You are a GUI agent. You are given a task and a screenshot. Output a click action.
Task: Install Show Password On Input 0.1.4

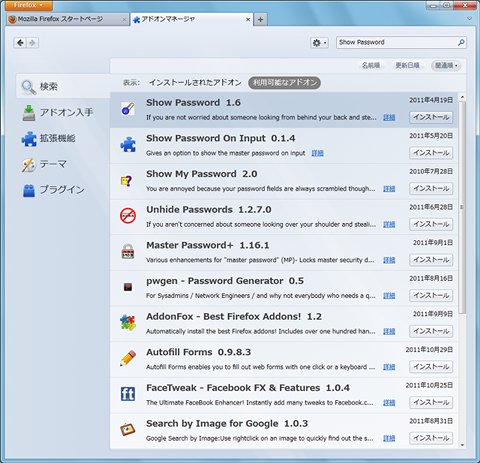pos(431,153)
